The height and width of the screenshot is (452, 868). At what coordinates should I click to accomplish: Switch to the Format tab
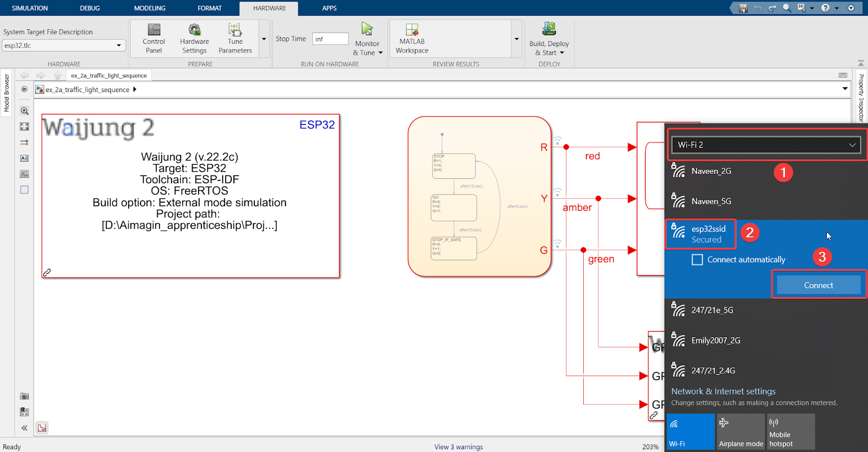click(x=209, y=8)
